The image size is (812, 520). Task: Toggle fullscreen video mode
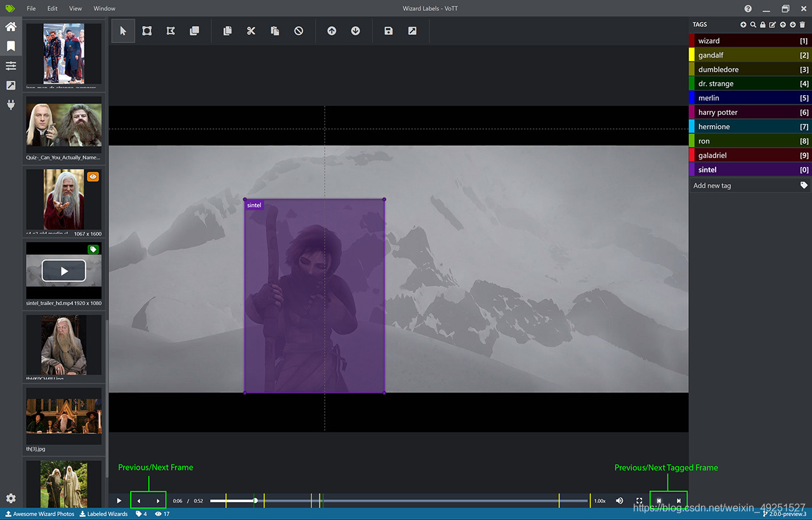coord(639,501)
